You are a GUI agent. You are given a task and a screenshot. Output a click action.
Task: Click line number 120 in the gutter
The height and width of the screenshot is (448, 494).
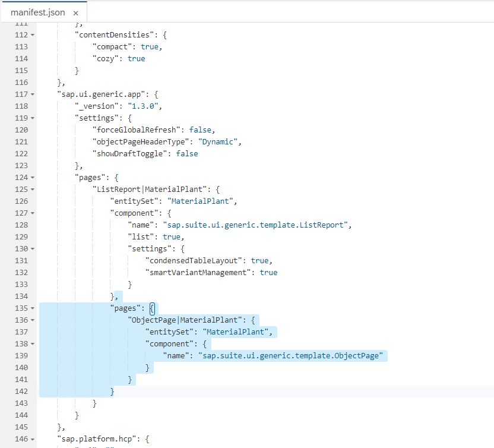[21, 130]
